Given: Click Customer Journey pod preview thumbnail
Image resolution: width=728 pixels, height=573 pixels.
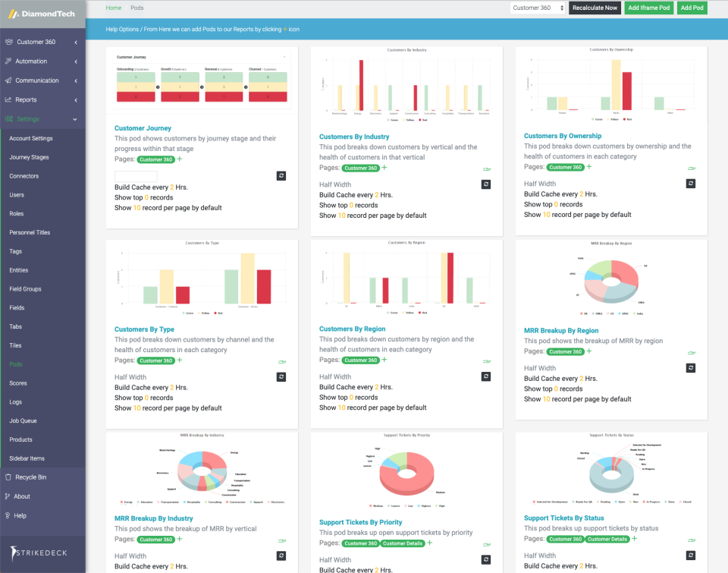Looking at the screenshot, I should (202, 80).
